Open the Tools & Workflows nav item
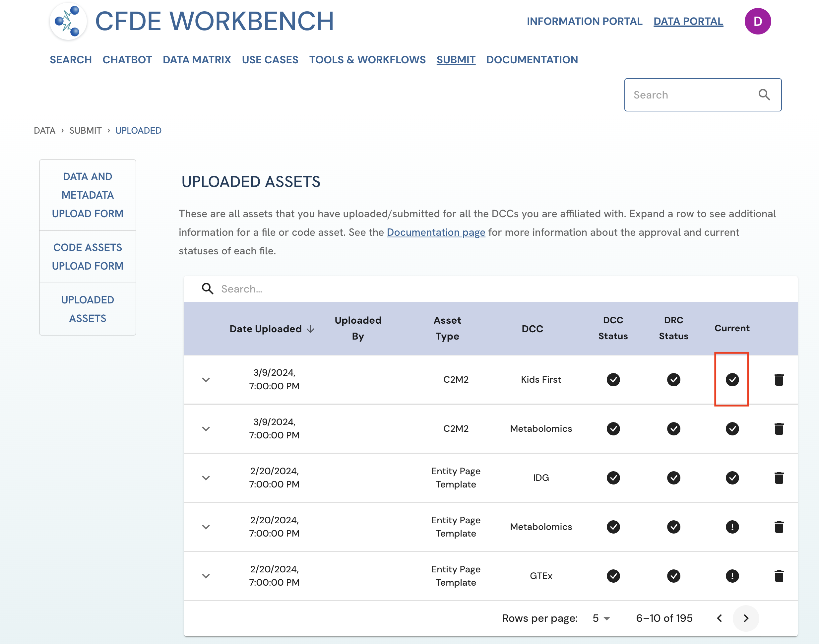Viewport: 819px width, 644px height. (x=367, y=60)
